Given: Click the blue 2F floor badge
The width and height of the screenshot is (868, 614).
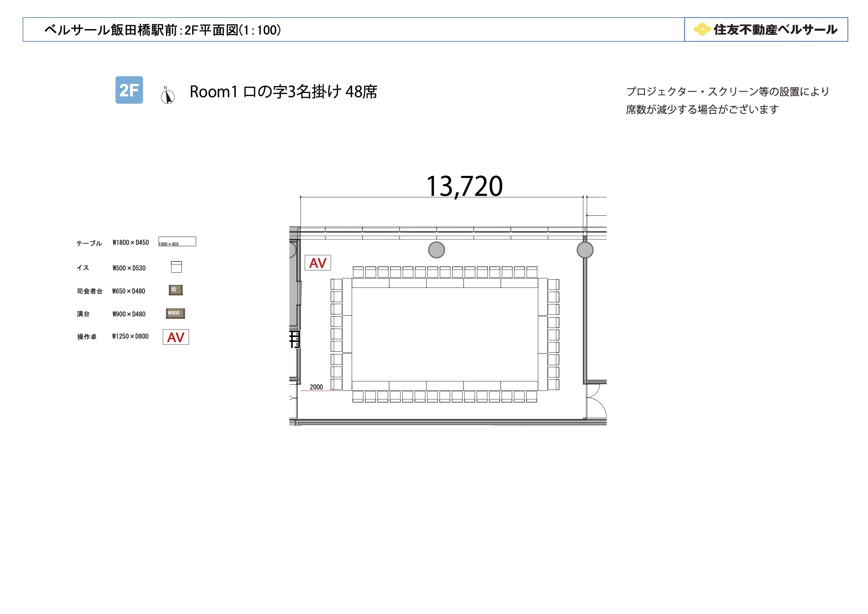Looking at the screenshot, I should 129,90.
